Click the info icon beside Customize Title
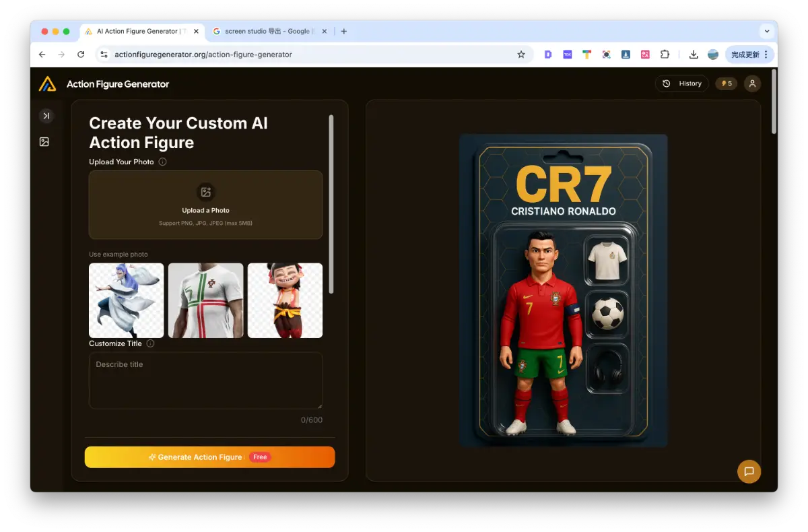 (x=150, y=343)
